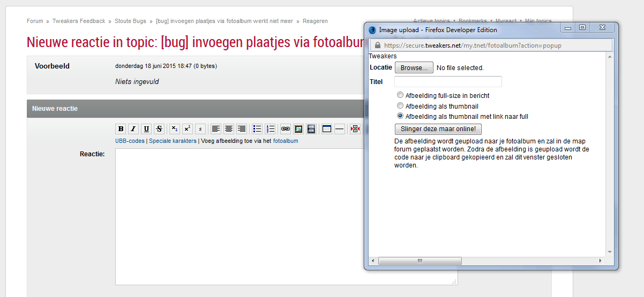
Task: Align text right in the reply editor
Action: point(242,129)
